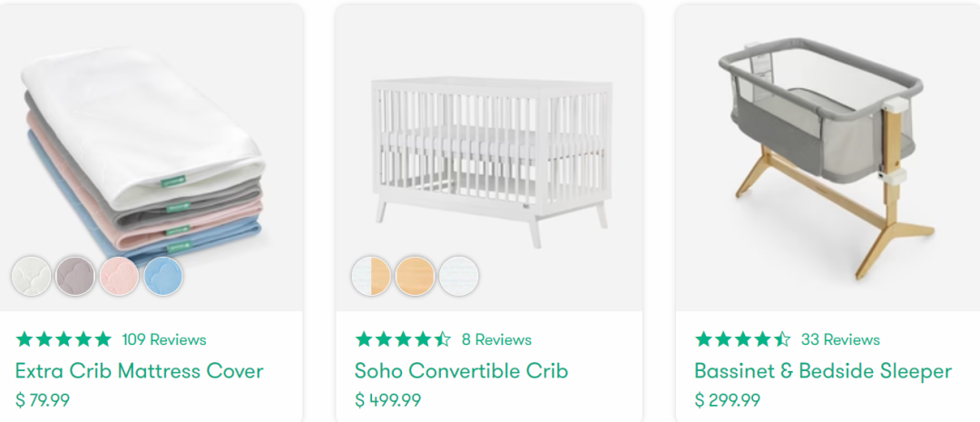
Task: Choose the pink mattress cover swatch
Action: [119, 276]
